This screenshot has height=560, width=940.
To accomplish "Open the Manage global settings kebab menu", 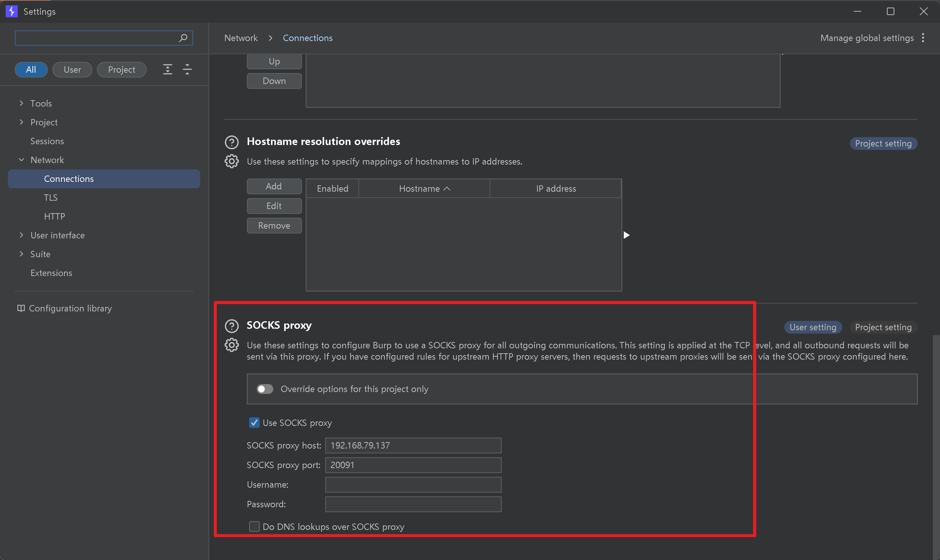I will coord(923,38).
